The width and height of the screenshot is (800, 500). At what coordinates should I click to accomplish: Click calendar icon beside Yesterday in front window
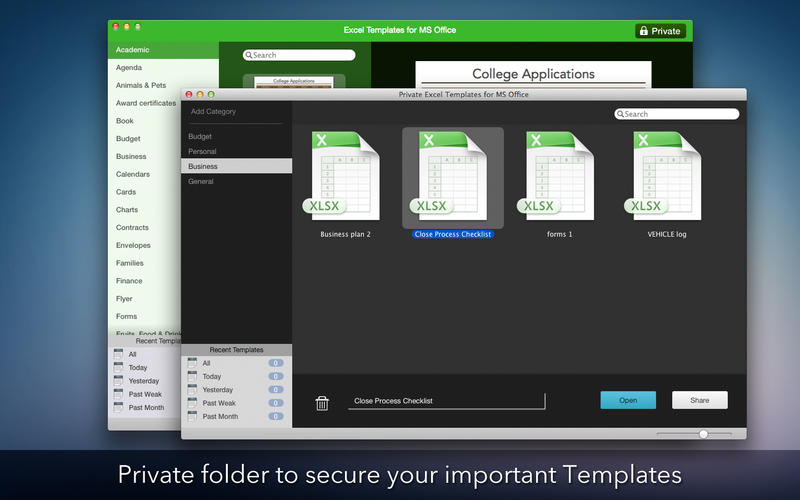pos(192,389)
